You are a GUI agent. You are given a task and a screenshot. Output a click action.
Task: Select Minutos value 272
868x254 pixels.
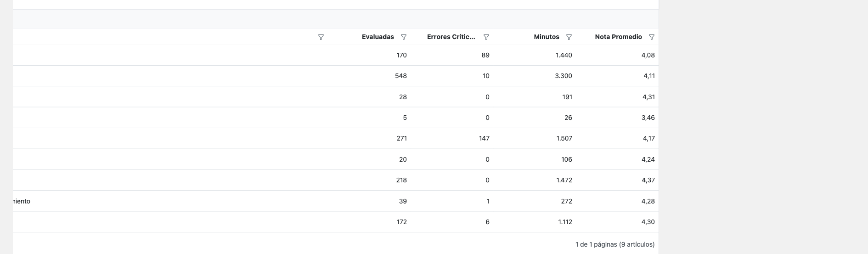coord(567,201)
